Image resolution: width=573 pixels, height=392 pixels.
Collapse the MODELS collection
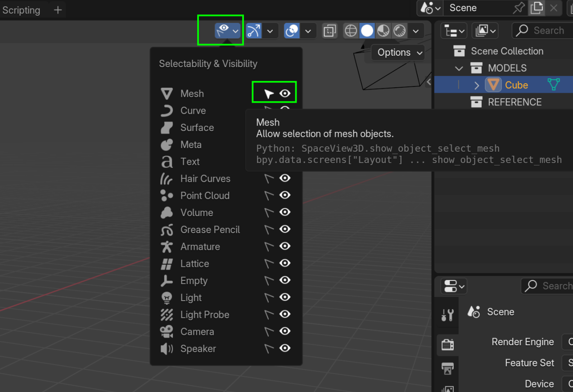click(x=458, y=68)
